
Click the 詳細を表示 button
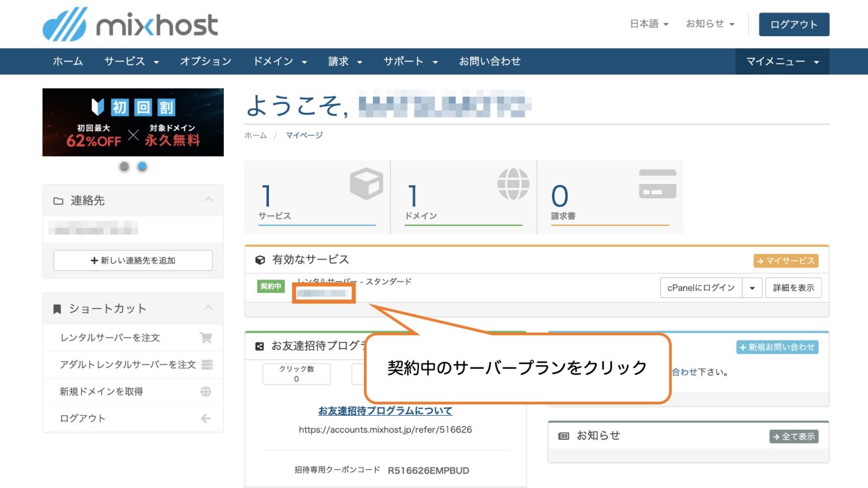793,287
